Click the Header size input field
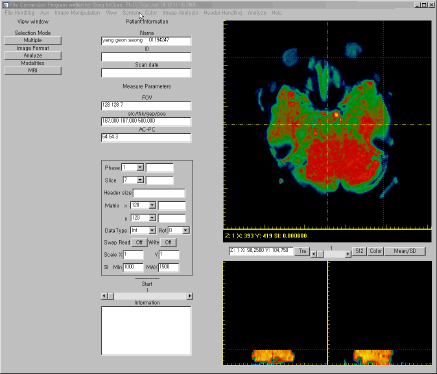 (x=159, y=193)
